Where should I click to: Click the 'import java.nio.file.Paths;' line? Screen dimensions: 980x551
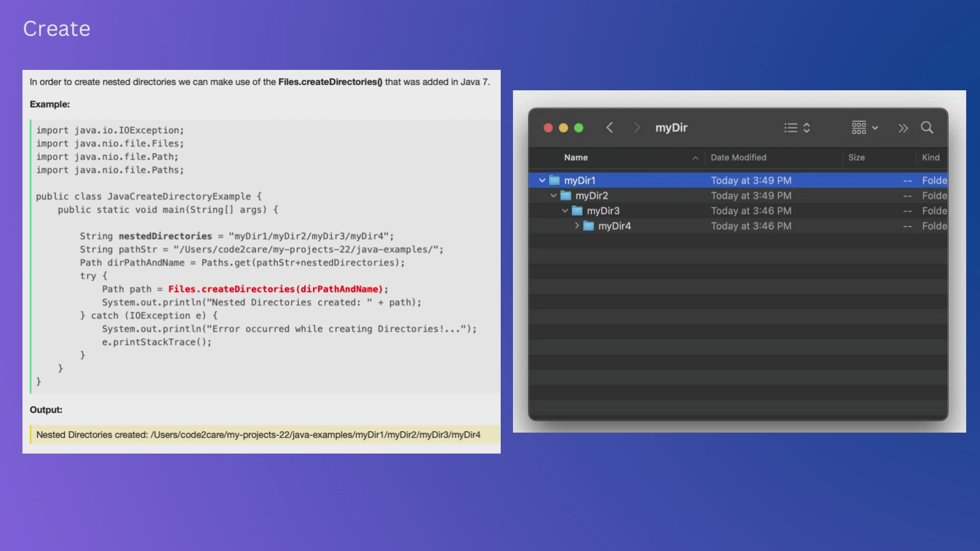pyautogui.click(x=110, y=170)
